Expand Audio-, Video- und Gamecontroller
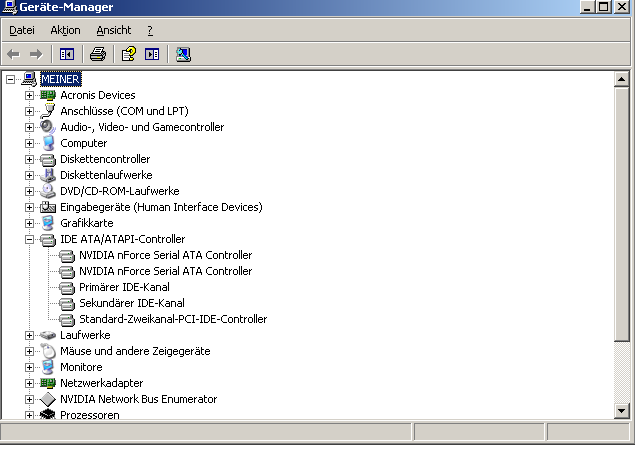635x449 pixels. [29, 127]
